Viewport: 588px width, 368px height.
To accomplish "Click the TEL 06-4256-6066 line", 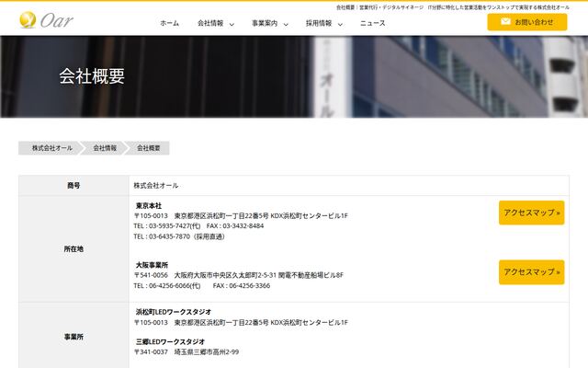I will coord(202,286).
